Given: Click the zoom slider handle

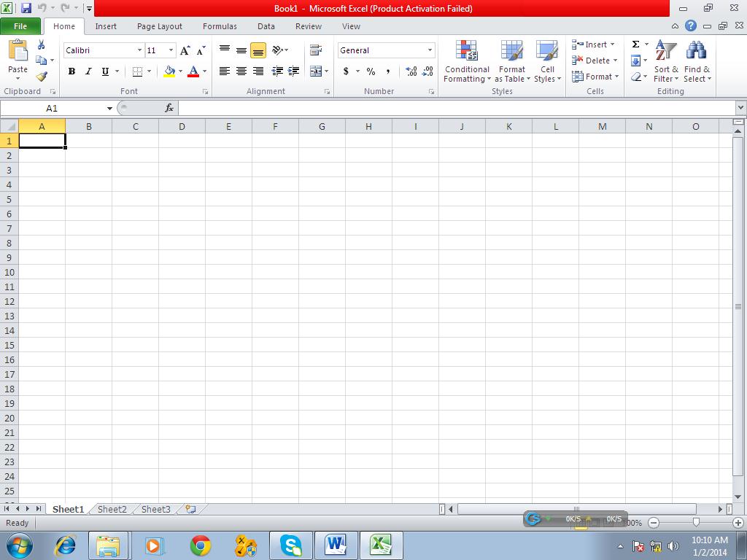Looking at the screenshot, I should (696, 523).
